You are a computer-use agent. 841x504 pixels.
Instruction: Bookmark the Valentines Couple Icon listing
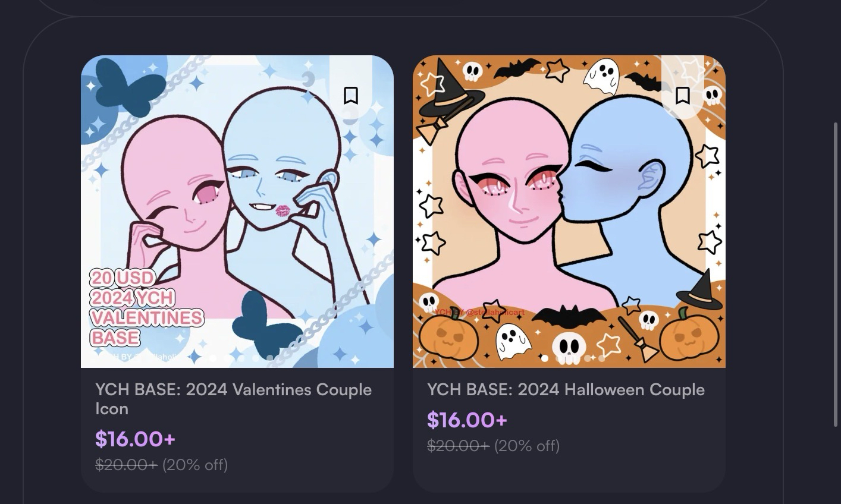[x=351, y=95]
